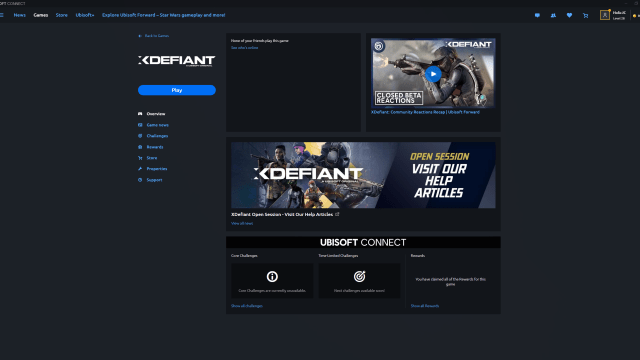Click the Challenges icon in the sidebar
The image size is (640, 360).
pyautogui.click(x=140, y=136)
